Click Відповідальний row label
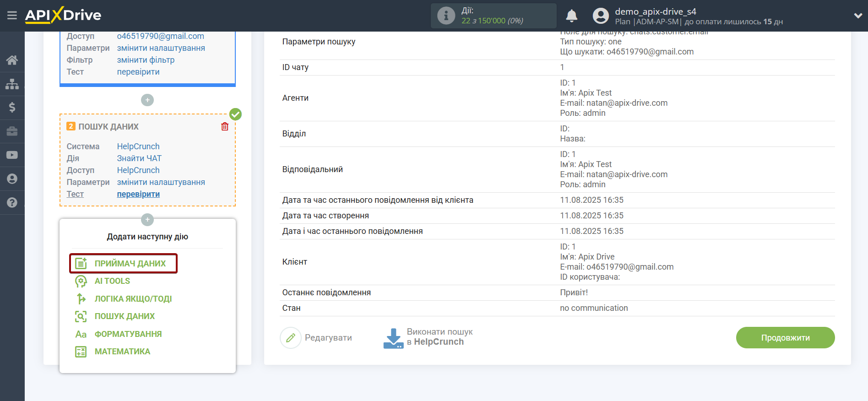 click(312, 169)
